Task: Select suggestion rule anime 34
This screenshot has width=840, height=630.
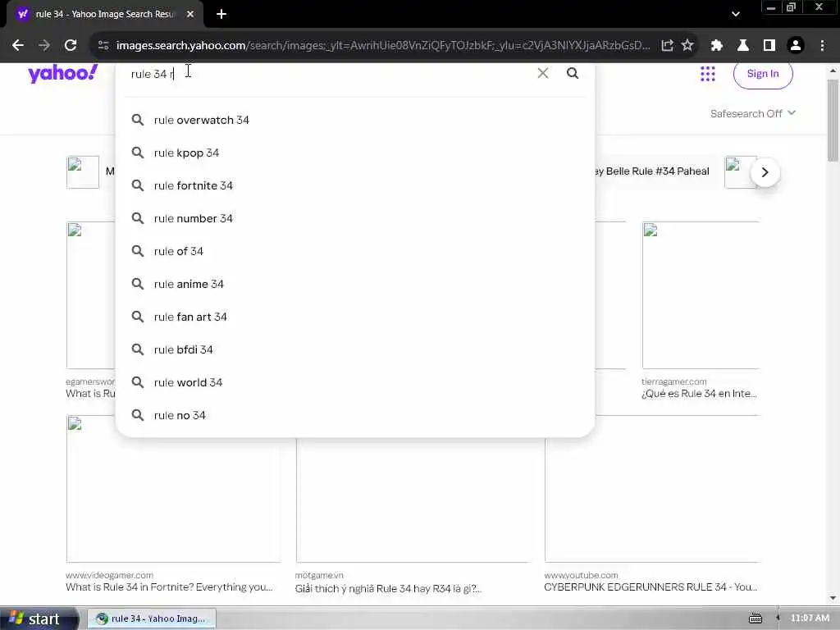Action: click(354, 284)
